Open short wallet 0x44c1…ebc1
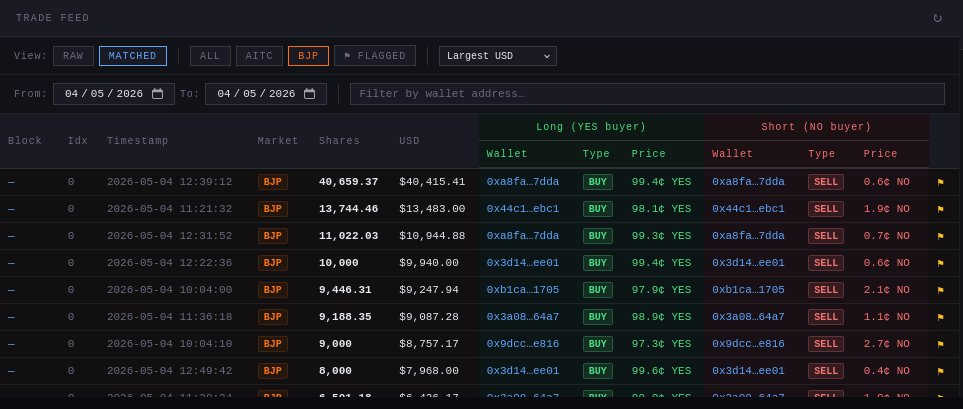 tap(748, 209)
